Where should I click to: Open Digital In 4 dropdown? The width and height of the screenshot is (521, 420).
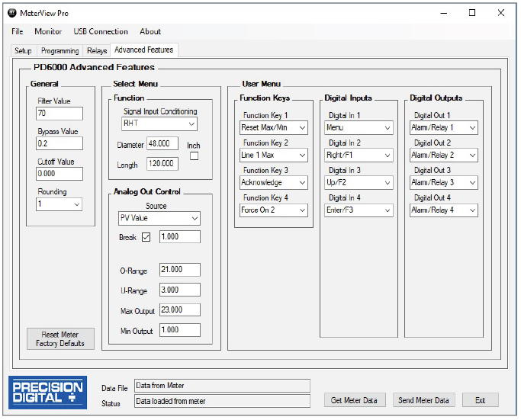click(x=359, y=210)
